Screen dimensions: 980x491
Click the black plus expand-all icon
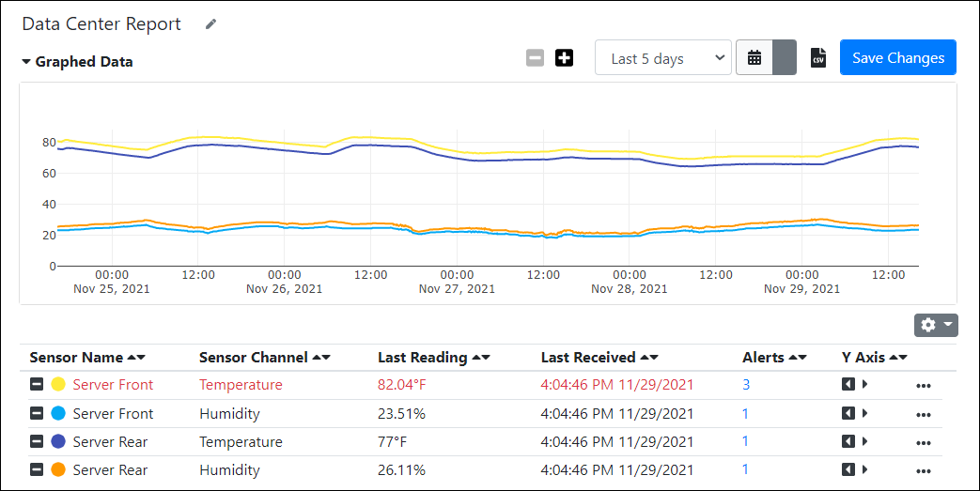[564, 58]
